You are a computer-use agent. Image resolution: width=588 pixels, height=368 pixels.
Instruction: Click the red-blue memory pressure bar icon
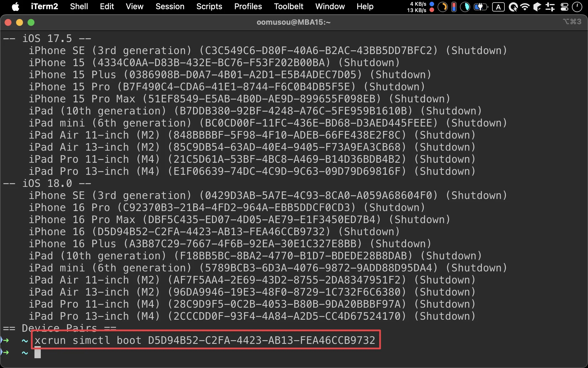click(x=454, y=7)
